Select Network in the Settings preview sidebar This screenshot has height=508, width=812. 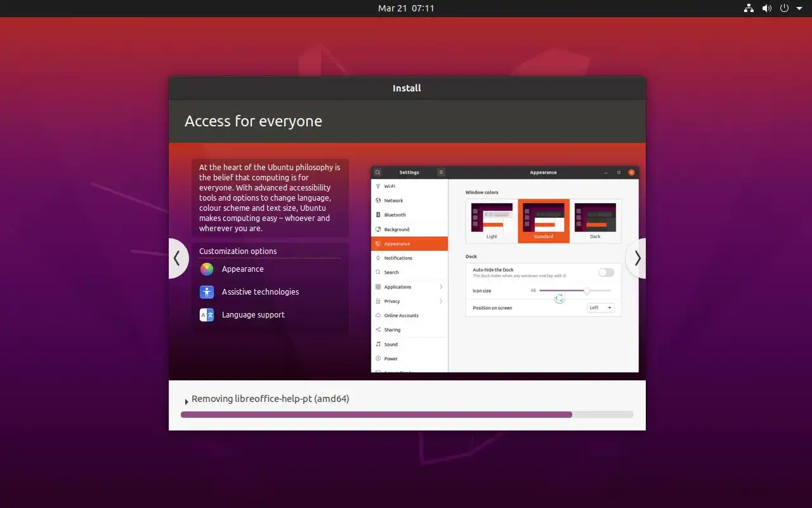409,201
